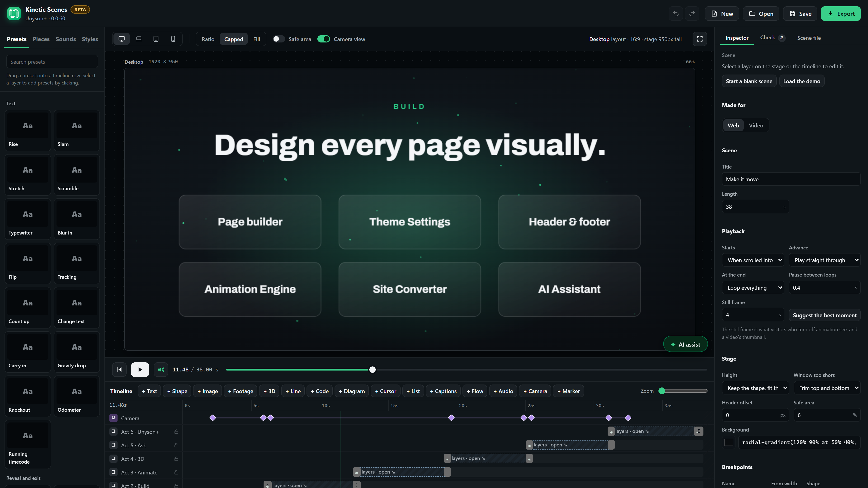Image resolution: width=868 pixels, height=488 pixels.
Task: Click the redo arrow icon
Action: (x=692, y=14)
